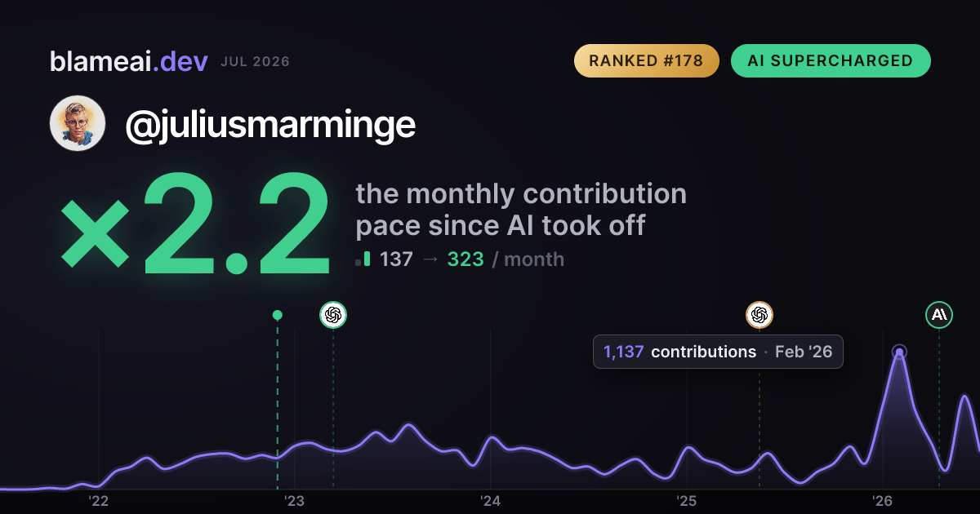This screenshot has height=514, width=980.
Task: Click the 1,137 contributions tooltip
Action: coord(718,352)
